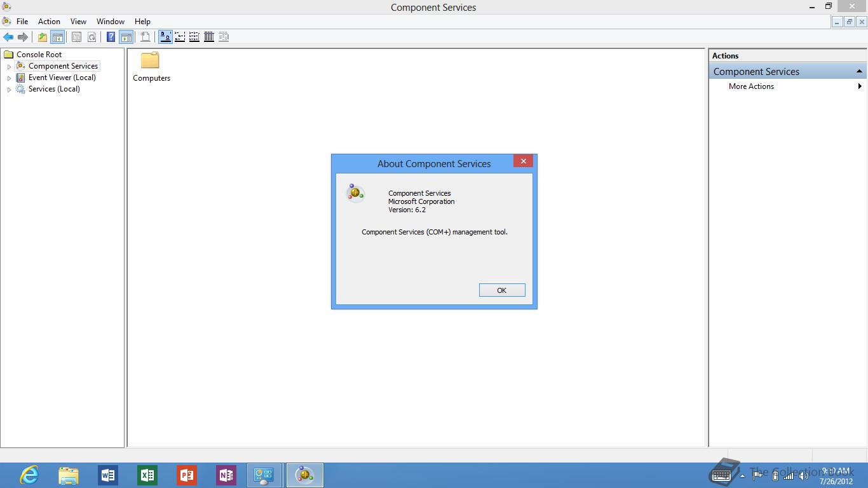Click the taskbar date 7/26/2012

[x=836, y=482]
